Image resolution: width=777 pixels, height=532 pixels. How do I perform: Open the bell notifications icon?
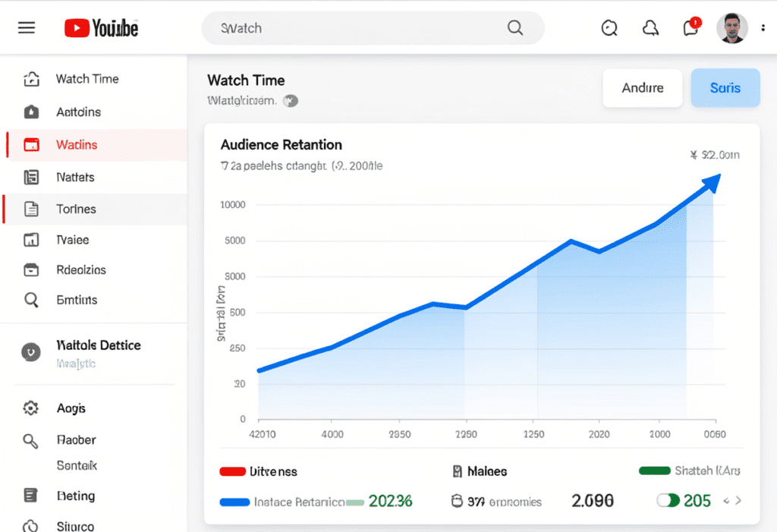click(x=650, y=28)
